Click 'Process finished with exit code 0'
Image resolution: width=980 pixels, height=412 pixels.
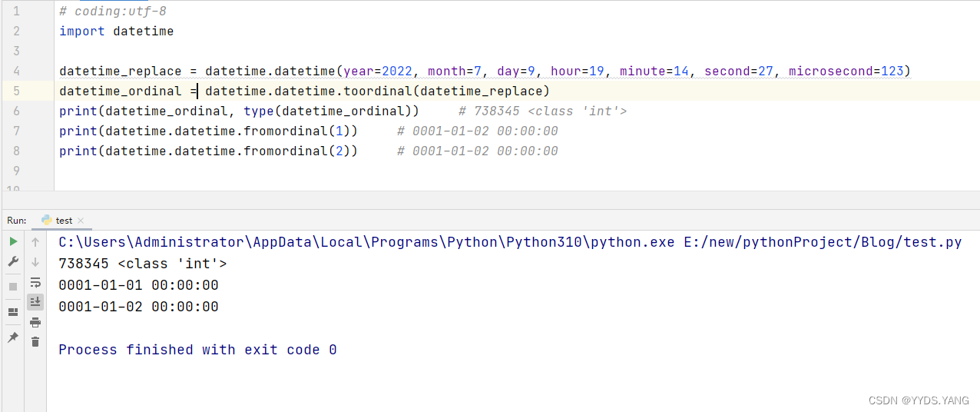tap(197, 350)
